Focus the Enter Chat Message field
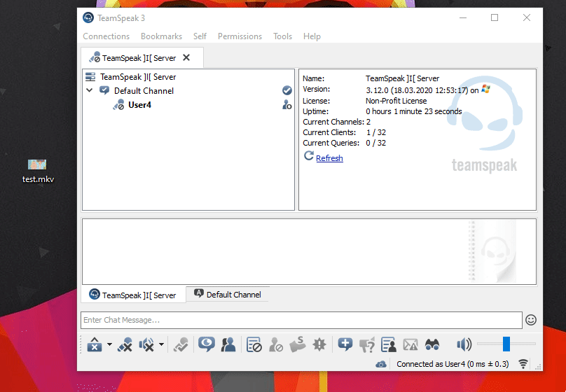The width and height of the screenshot is (566, 392). pyautogui.click(x=301, y=320)
